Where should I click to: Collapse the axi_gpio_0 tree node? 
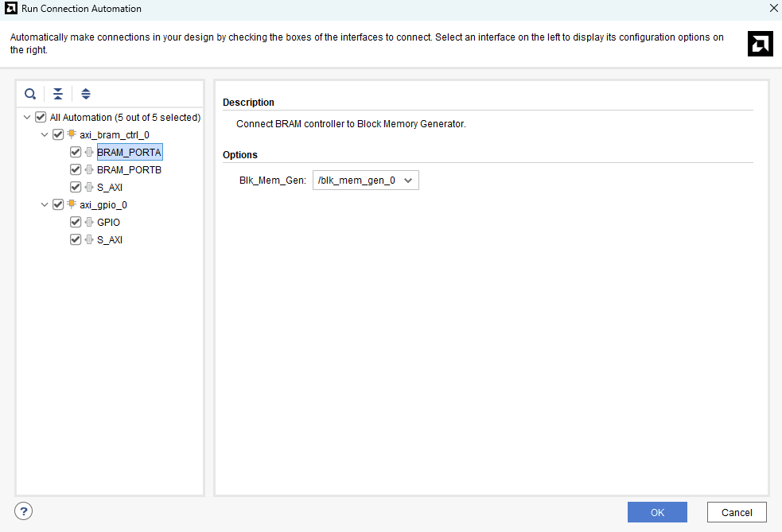pyautogui.click(x=45, y=205)
